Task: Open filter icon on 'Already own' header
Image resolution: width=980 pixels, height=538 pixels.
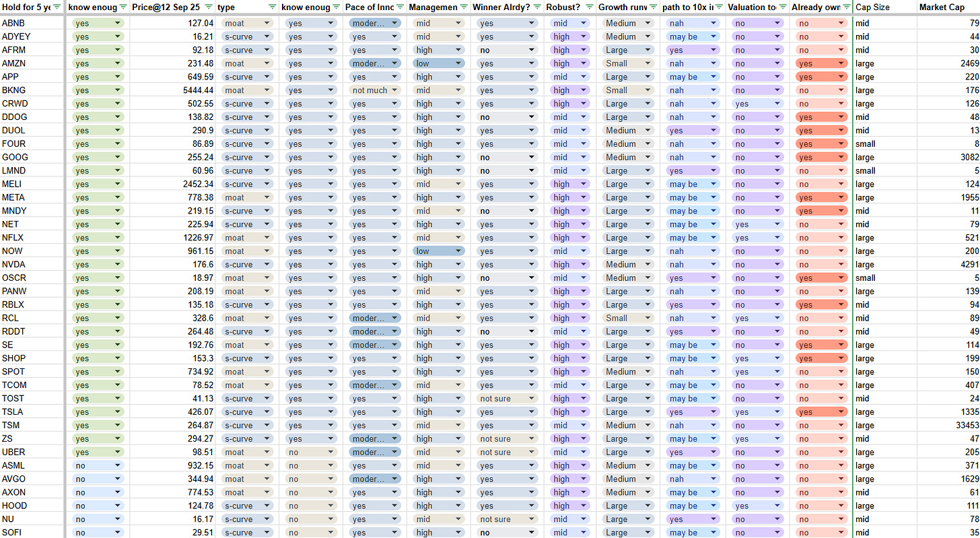Action: [x=846, y=7]
